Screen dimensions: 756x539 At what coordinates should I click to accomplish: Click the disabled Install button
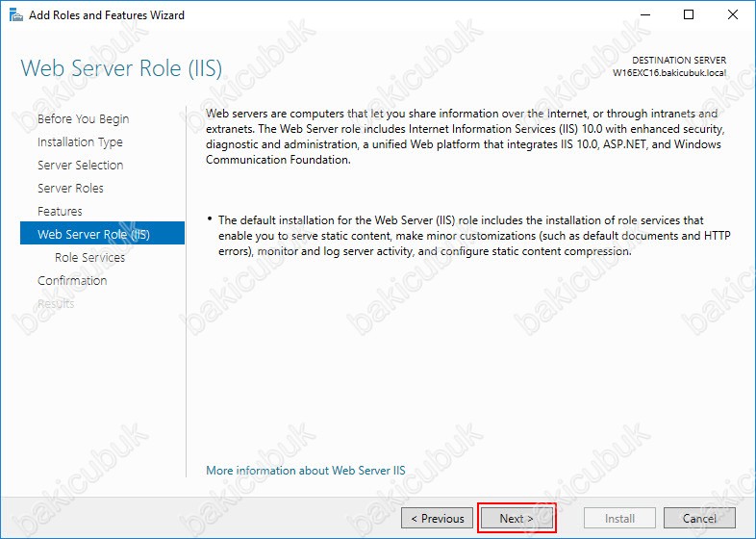pos(619,518)
